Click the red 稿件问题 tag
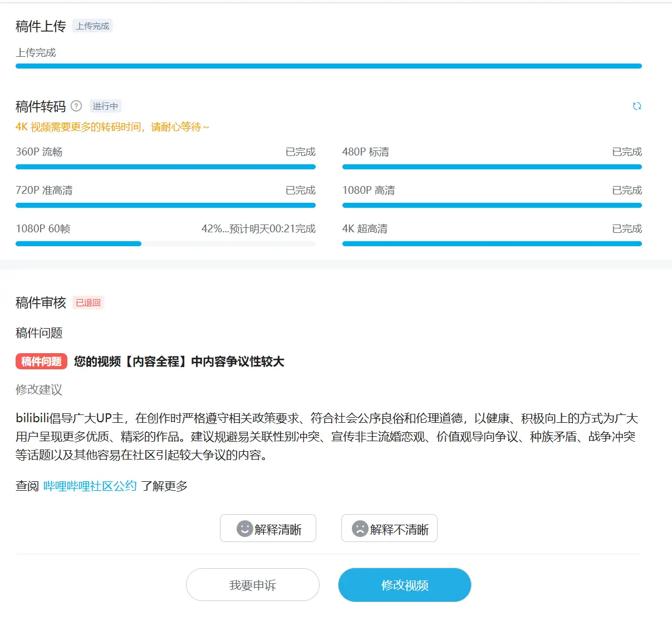 coord(41,362)
